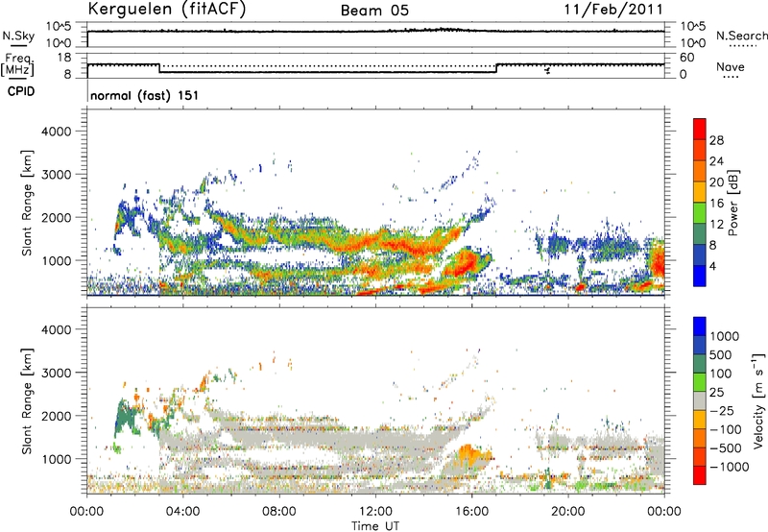Click the 'Kerguelen (fitACF)' title text
The image size is (768, 532).
pyautogui.click(x=167, y=10)
